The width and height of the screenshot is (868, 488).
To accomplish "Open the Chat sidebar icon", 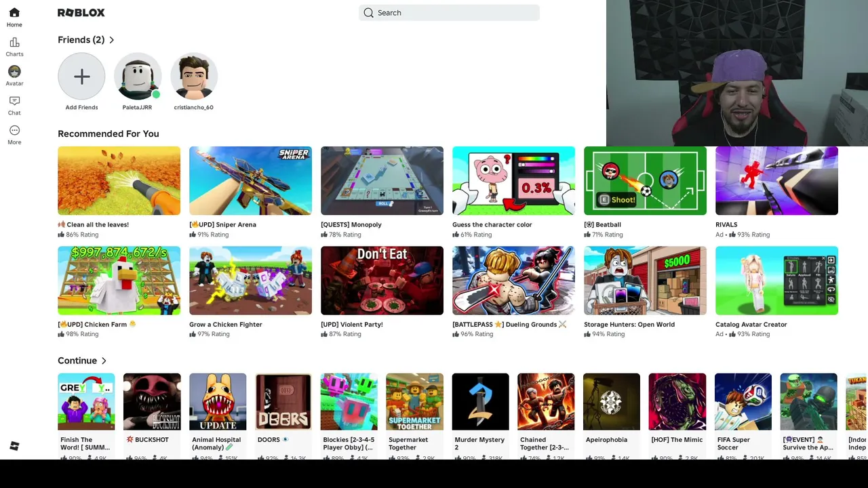I will tap(14, 101).
